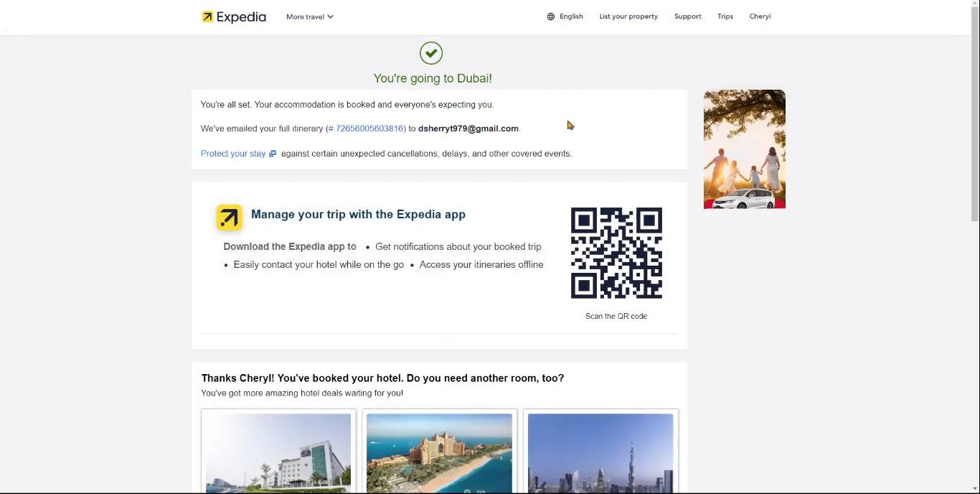Image resolution: width=980 pixels, height=494 pixels.
Task: Click the external link icon beside Protect your stay
Action: click(x=273, y=154)
